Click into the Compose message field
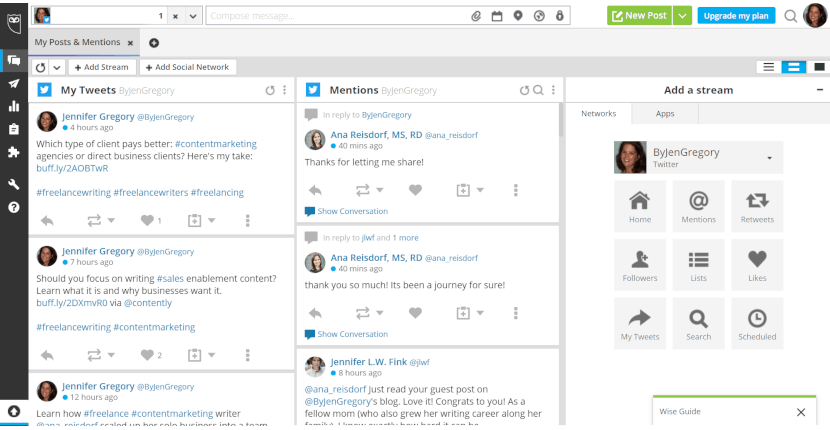 pos(339,16)
